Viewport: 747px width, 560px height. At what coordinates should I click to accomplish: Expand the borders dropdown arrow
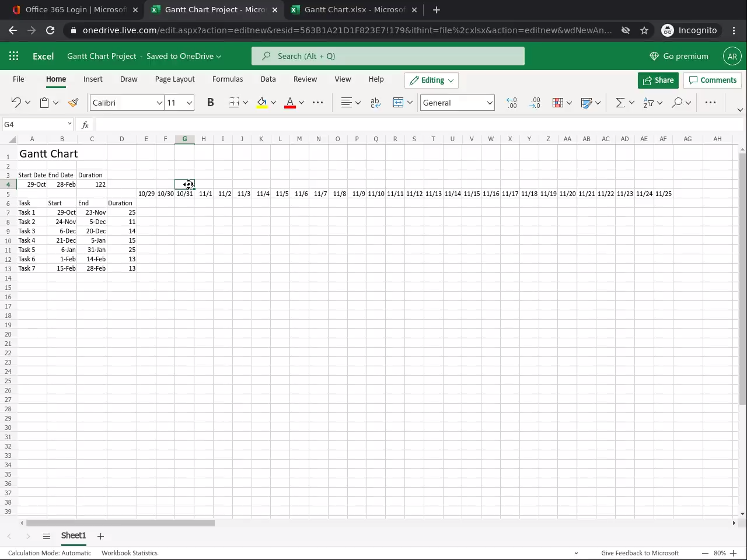(245, 103)
